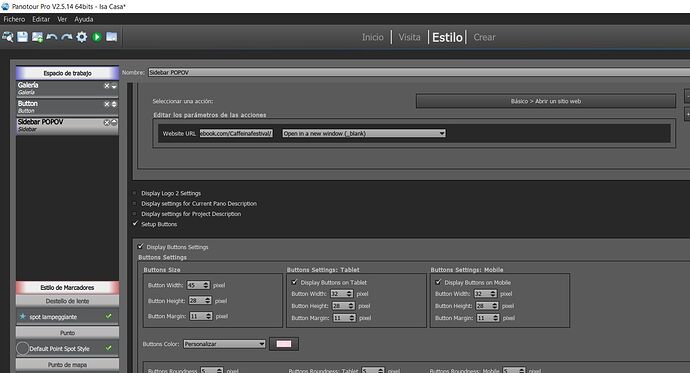690x373 pixels.
Task: Open the Fichero menu
Action: tap(14, 19)
